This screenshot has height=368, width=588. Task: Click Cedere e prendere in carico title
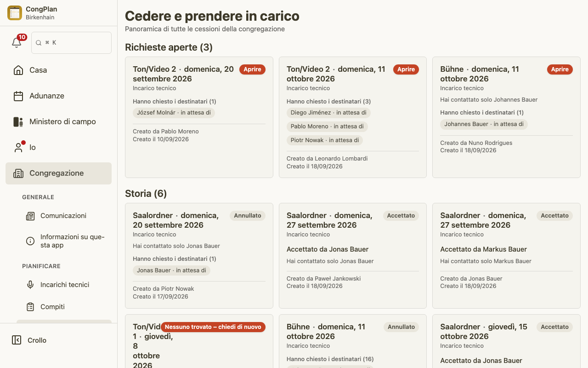click(212, 16)
